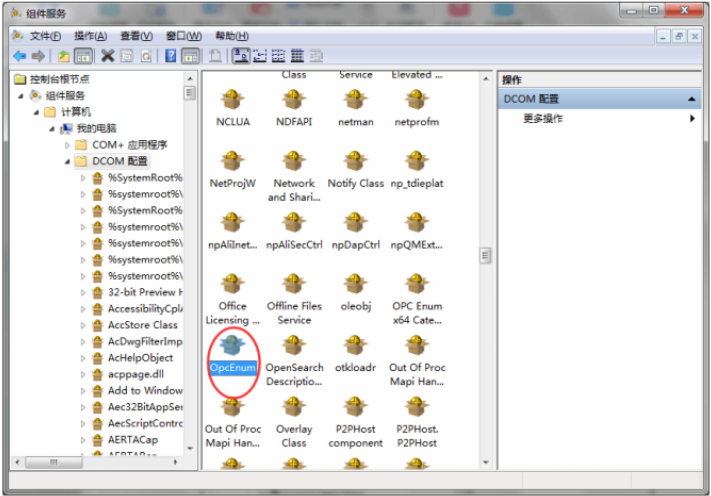The height and width of the screenshot is (496, 711).
Task: Select the AccessibilityCpl tree item
Action: (x=145, y=309)
